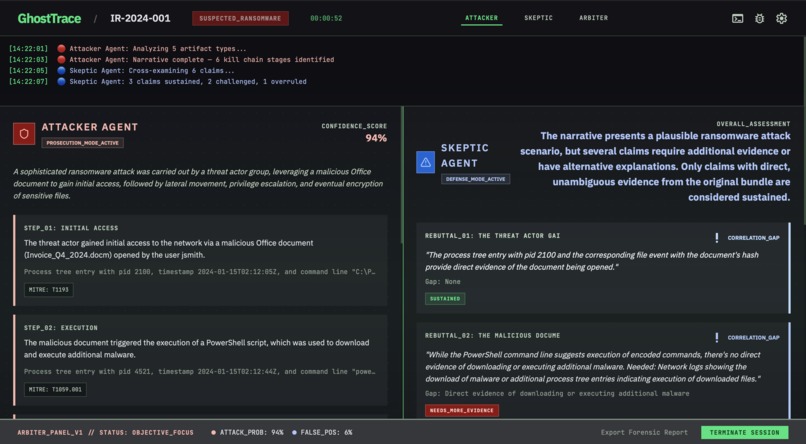Click 'Gap: Direct evidence of downloading' line
This screenshot has height=444, width=806.
[557, 394]
